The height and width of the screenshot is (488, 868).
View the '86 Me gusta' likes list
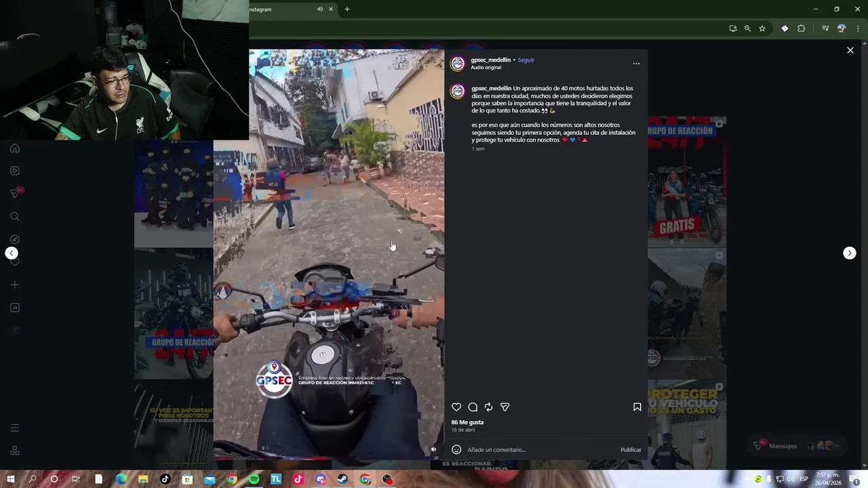pos(467,422)
